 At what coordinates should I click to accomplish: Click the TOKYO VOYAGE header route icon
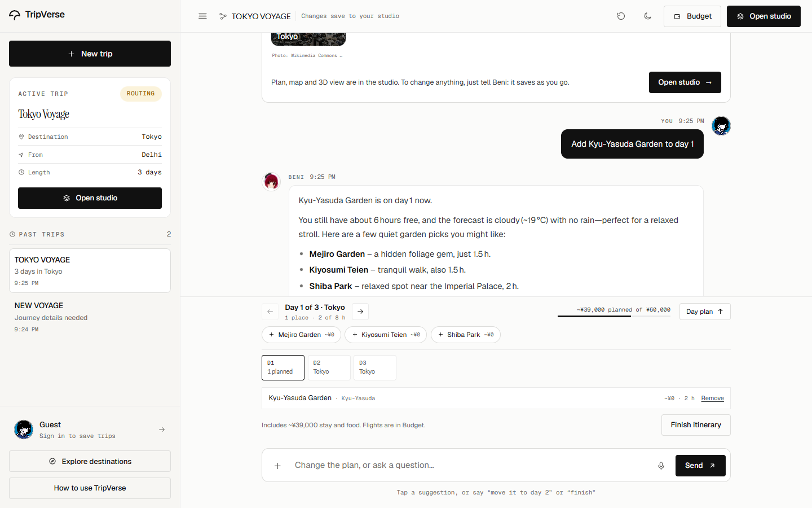coord(223,16)
